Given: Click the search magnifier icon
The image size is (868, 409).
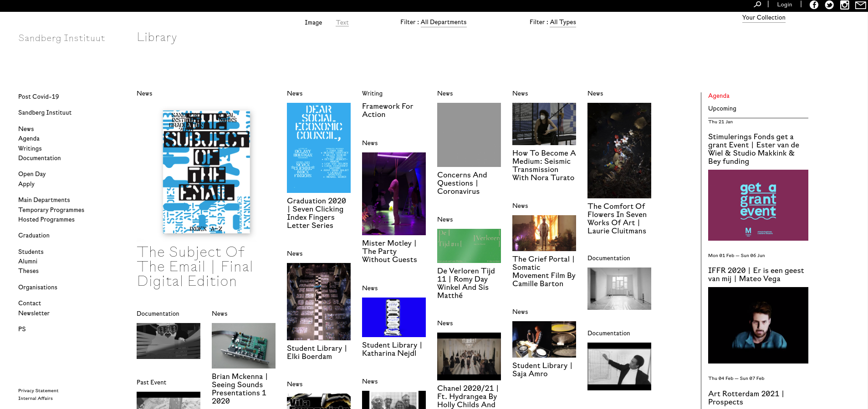Looking at the screenshot, I should 757,5.
